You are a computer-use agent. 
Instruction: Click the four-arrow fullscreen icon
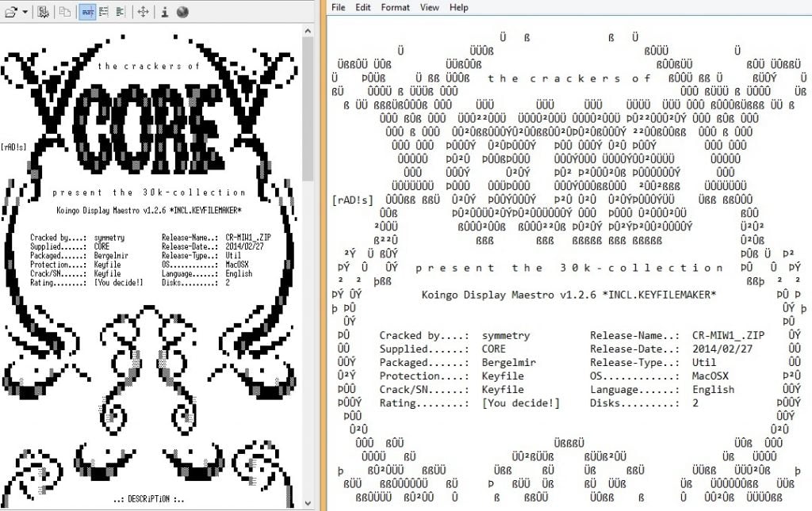click(143, 12)
